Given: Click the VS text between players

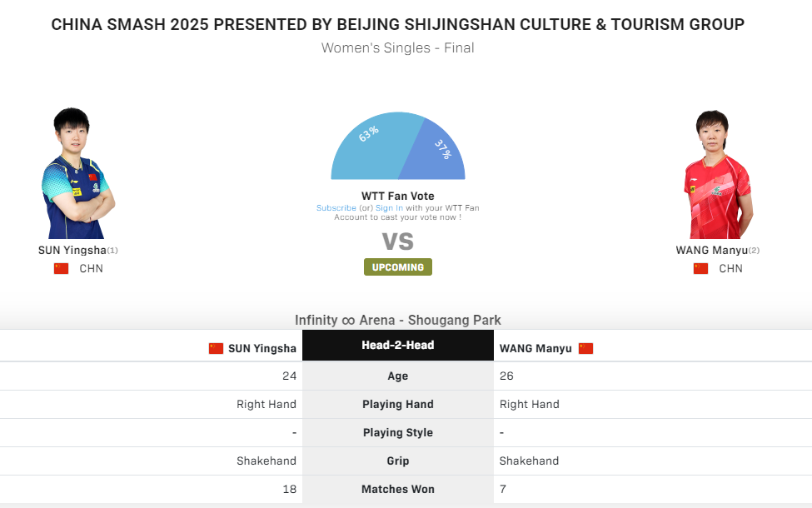Looking at the screenshot, I should point(398,242).
